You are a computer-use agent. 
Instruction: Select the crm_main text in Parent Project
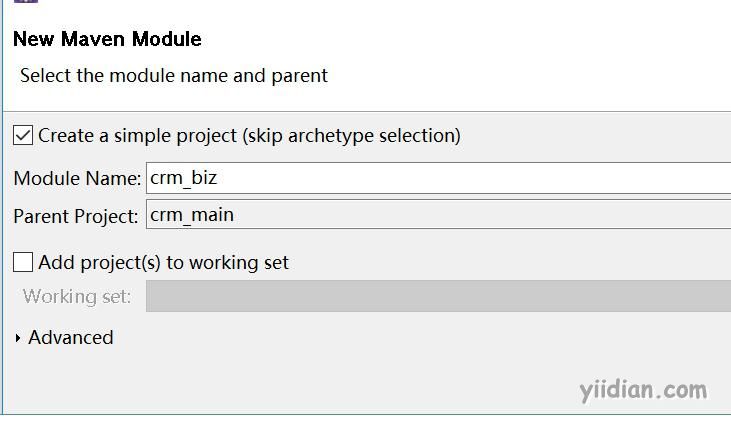tap(192, 215)
